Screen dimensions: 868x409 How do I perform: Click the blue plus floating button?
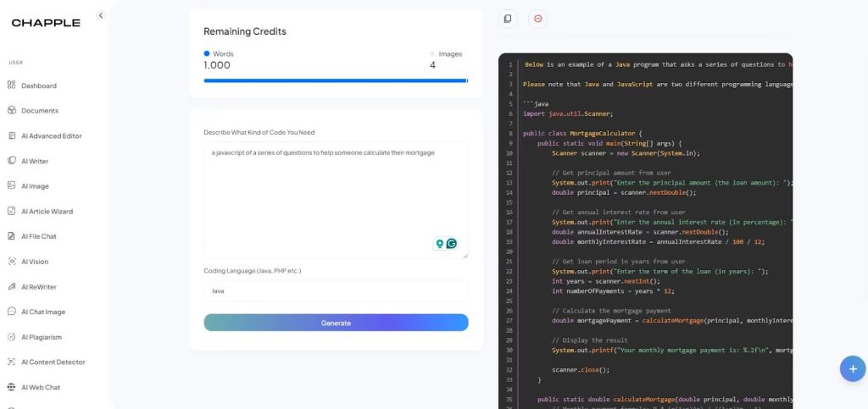tap(853, 368)
